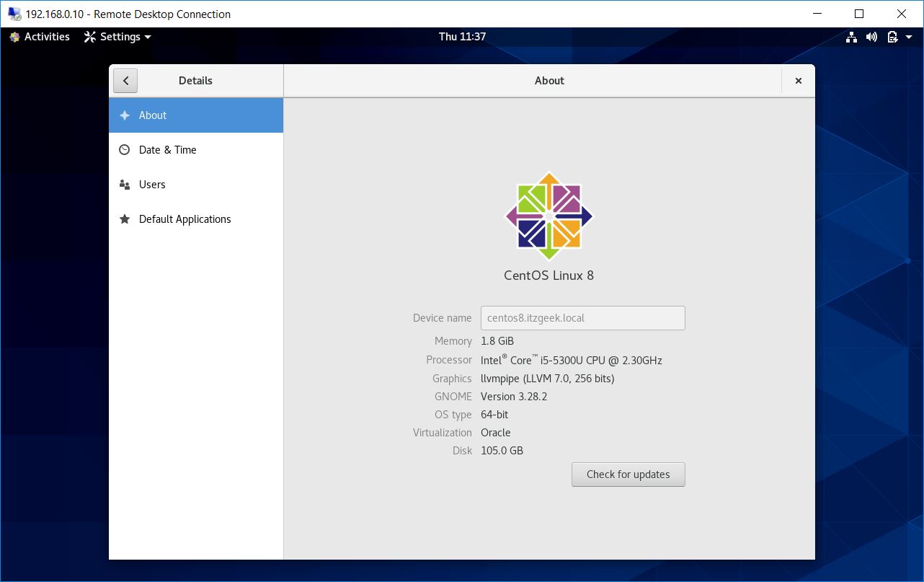This screenshot has height=582, width=924.
Task: Click the Check for updates button
Action: click(628, 475)
